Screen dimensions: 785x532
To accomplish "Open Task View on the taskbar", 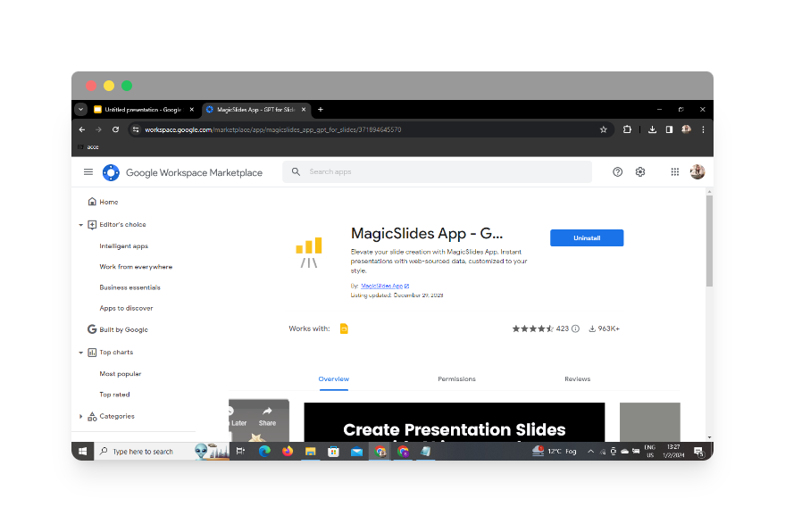I will (240, 452).
